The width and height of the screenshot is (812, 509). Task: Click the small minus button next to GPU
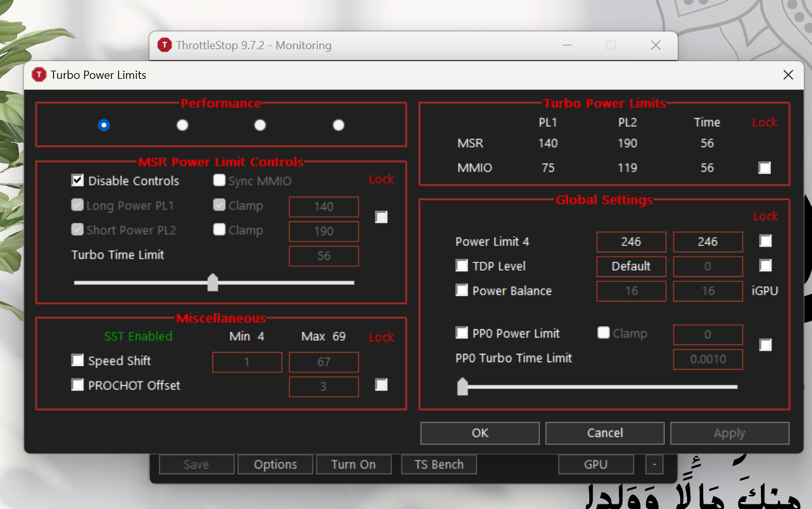654,464
